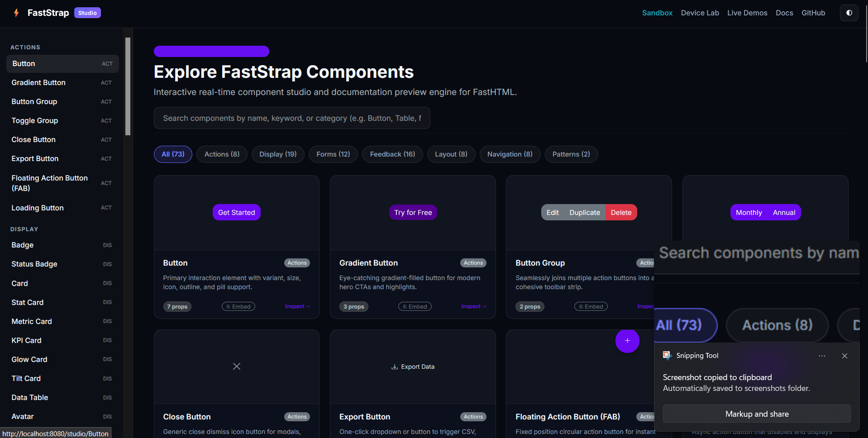The width and height of the screenshot is (868, 438).
Task: Dismiss the Snipping Tool notification
Action: [x=844, y=356]
